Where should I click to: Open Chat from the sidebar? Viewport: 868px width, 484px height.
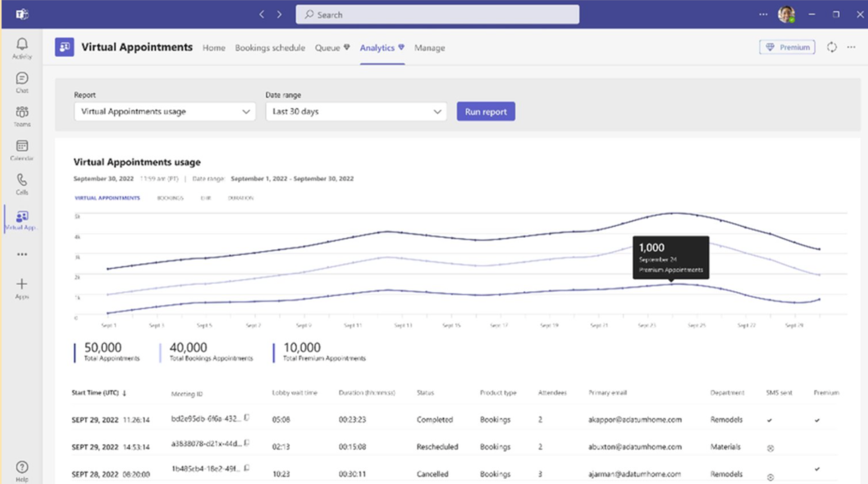(22, 82)
